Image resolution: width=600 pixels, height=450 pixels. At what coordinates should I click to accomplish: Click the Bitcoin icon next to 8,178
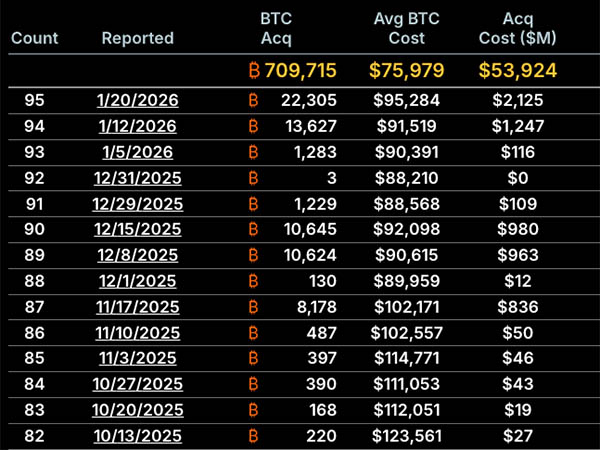pos(252,307)
